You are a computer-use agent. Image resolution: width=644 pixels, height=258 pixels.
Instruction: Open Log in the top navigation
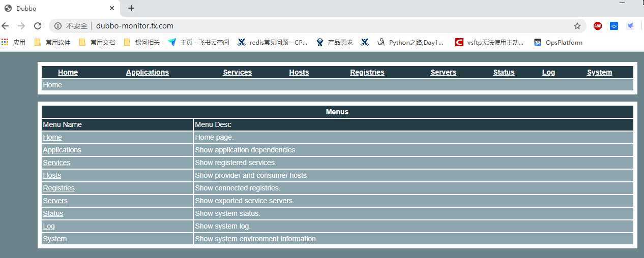[x=548, y=72]
